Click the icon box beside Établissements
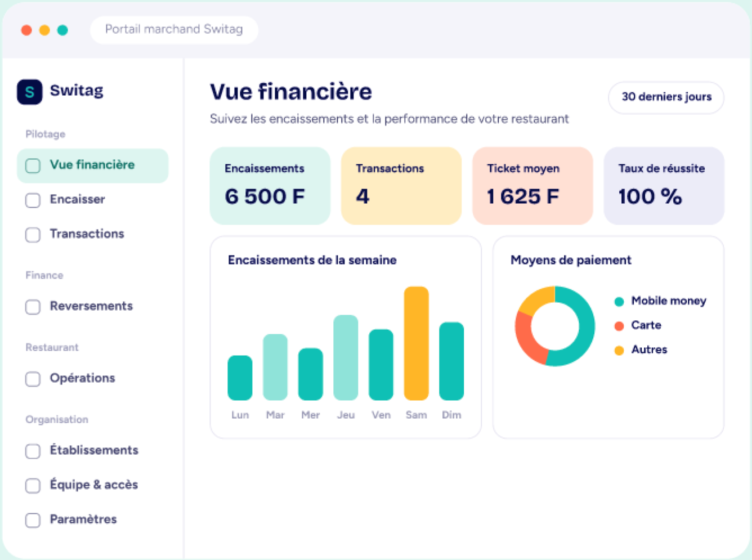Viewport: 752px width, 560px height. coord(33,451)
